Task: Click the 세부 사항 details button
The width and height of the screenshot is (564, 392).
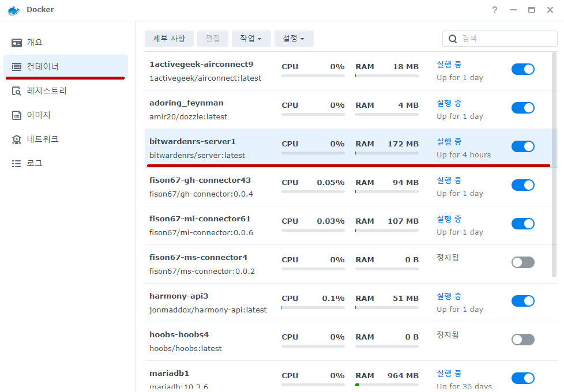Action: click(x=169, y=39)
